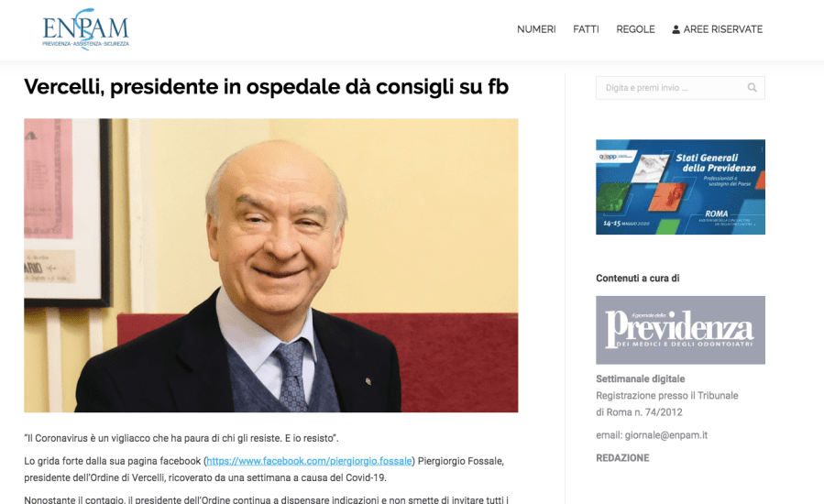The width and height of the screenshot is (824, 504).
Task: Click the giornale@enpam.it email address
Action: 665,435
